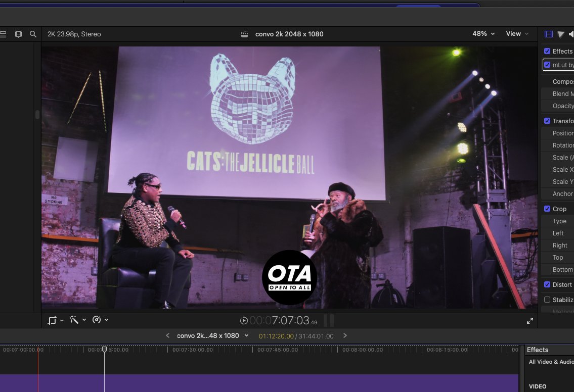Image resolution: width=574 pixels, height=392 pixels.
Task: Disable the mLut effect checkbox
Action: 547,65
